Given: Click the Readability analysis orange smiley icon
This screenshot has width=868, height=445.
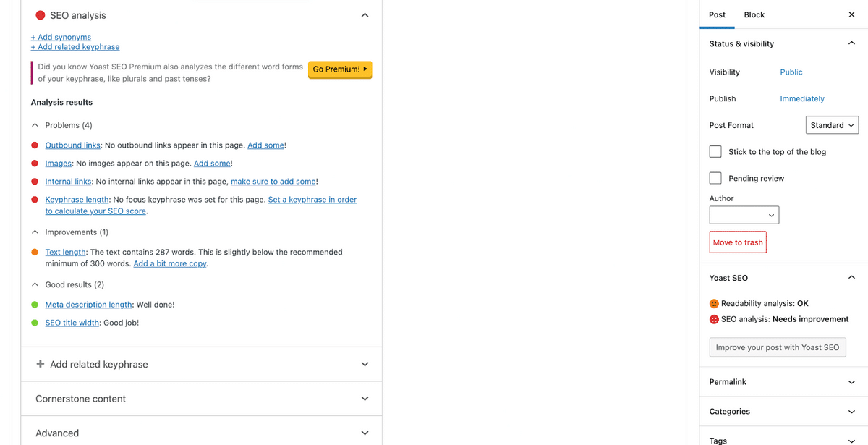Looking at the screenshot, I should click(x=714, y=304).
